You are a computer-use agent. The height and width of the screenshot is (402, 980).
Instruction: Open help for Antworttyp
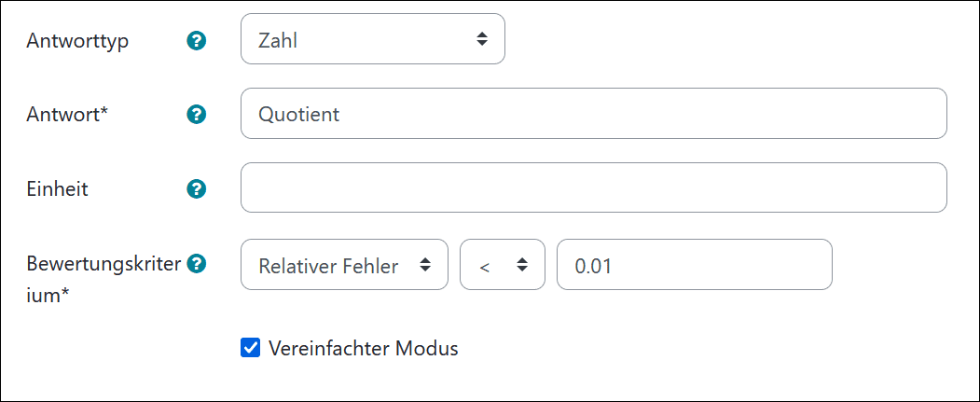[x=196, y=41]
